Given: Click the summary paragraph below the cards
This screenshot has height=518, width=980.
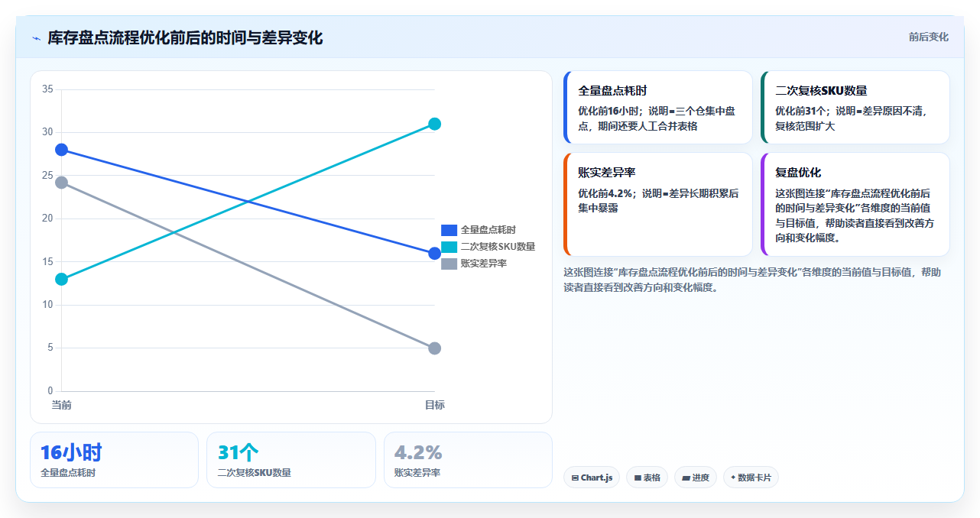Looking at the screenshot, I should pos(753,280).
